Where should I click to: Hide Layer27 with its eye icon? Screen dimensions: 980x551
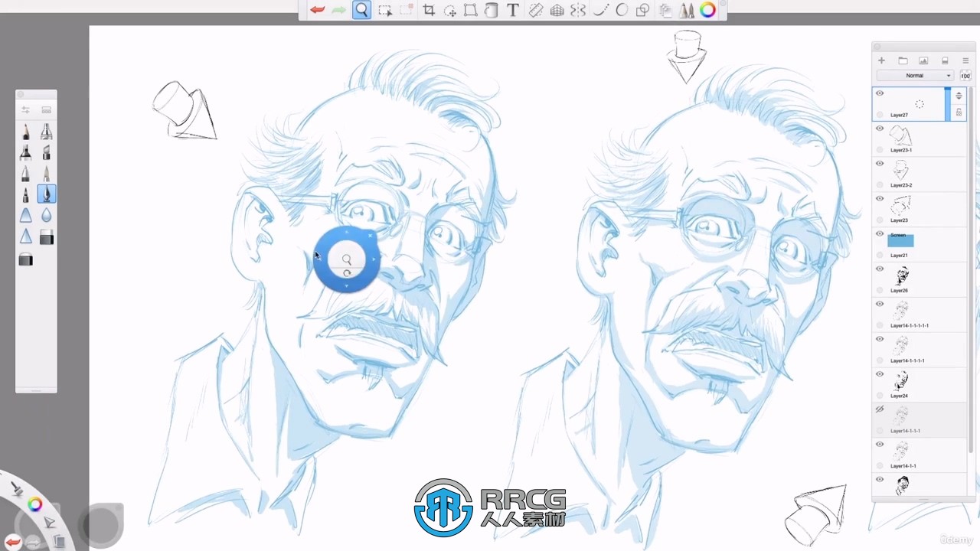(880, 93)
